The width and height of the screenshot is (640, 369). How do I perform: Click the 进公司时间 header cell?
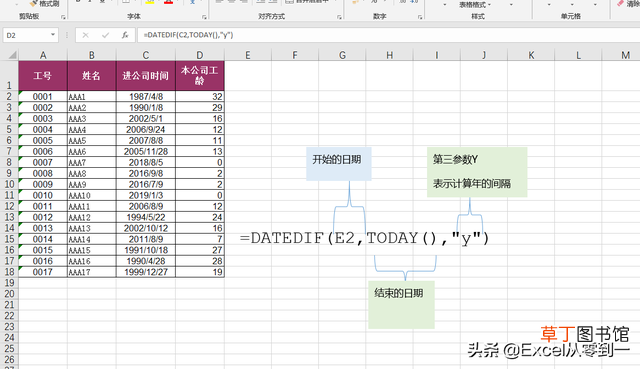[x=146, y=76]
